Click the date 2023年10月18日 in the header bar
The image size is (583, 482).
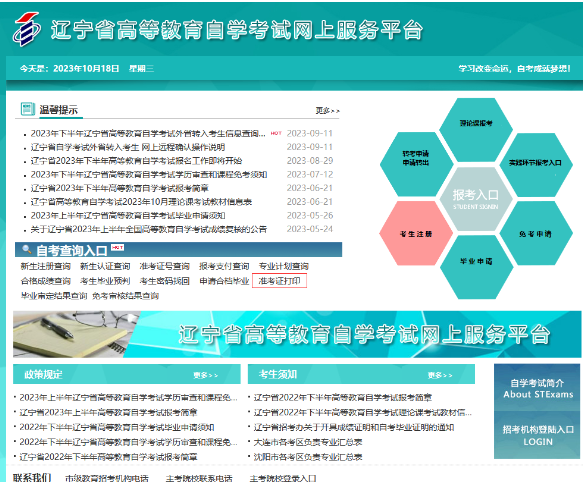(86, 68)
